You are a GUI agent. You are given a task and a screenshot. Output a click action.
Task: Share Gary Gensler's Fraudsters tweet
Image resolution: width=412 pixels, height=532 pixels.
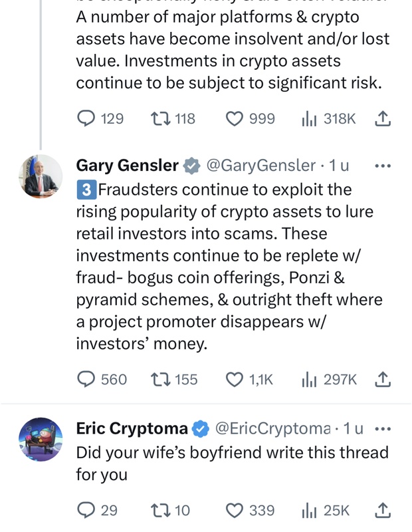[382, 379]
